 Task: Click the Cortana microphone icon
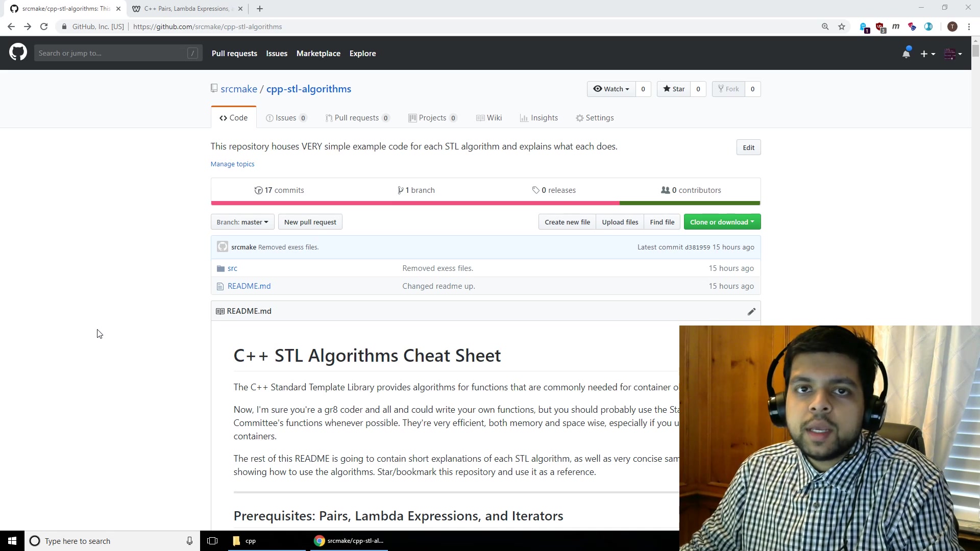189,541
